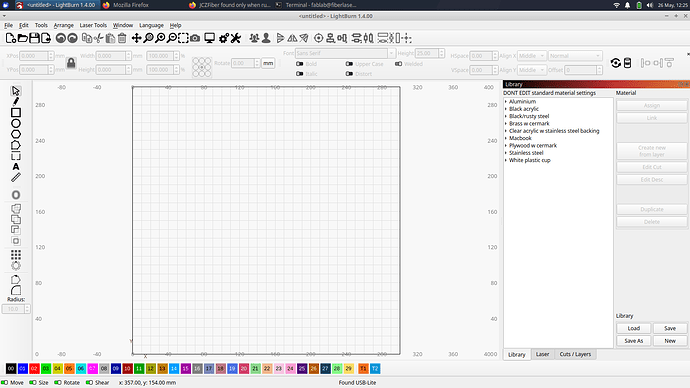Image resolution: width=690 pixels, height=388 pixels.
Task: Open the File menu
Action: [9, 25]
